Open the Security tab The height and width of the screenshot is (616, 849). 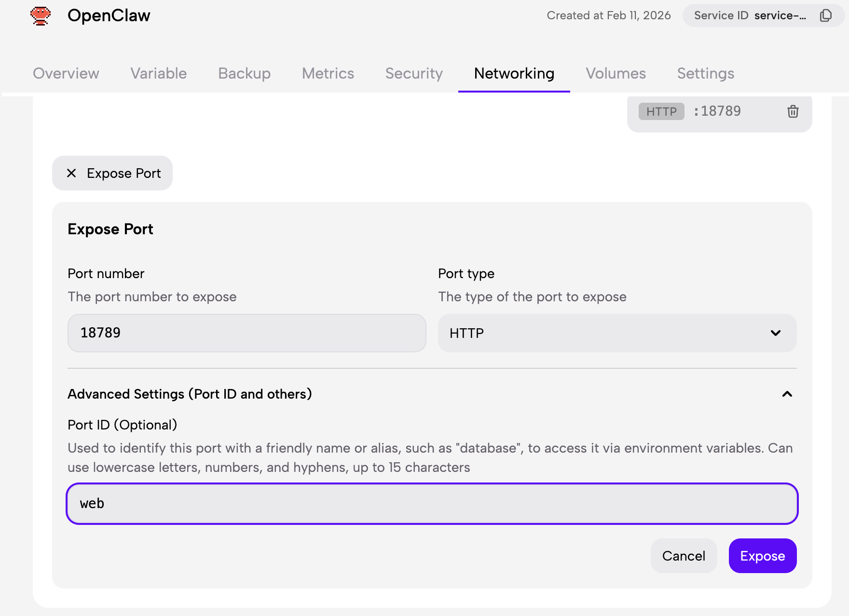coord(414,73)
